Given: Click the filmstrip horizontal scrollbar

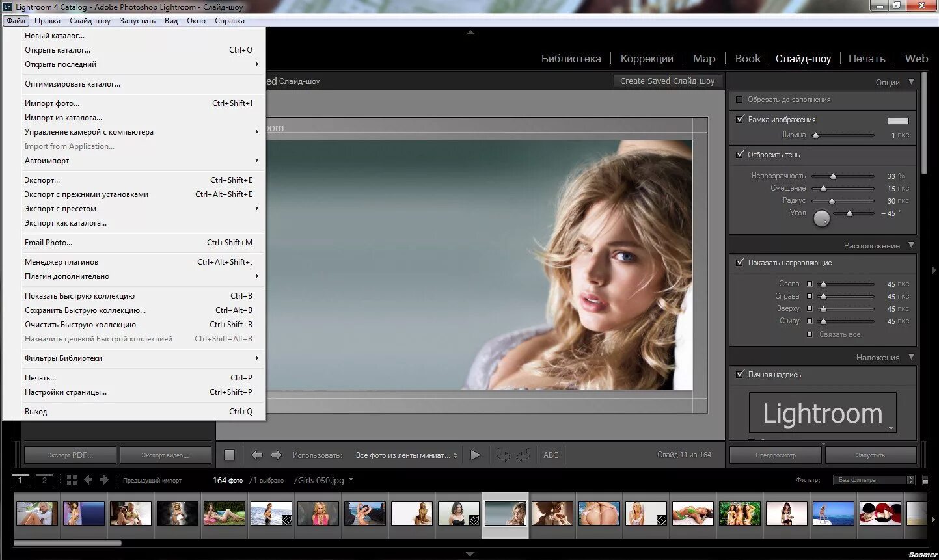Looking at the screenshot, I should (67, 543).
